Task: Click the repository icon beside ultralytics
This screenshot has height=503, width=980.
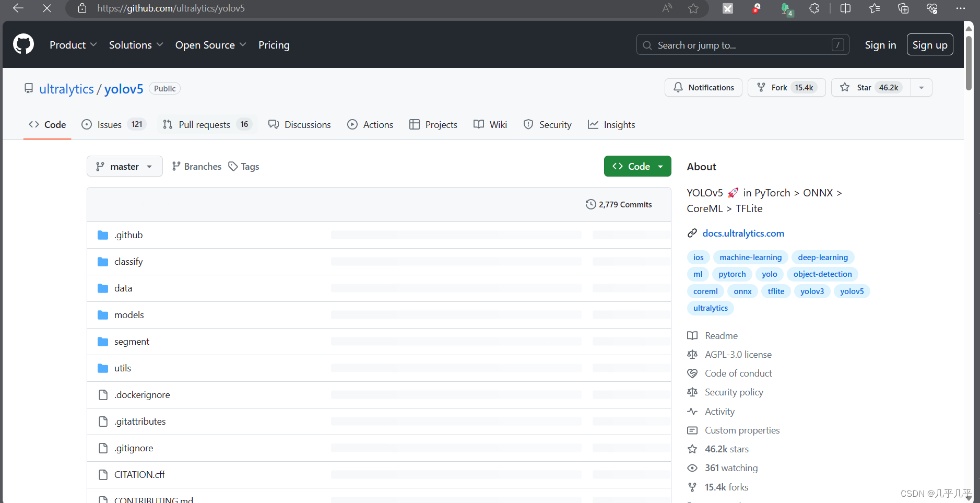Action: coord(29,88)
